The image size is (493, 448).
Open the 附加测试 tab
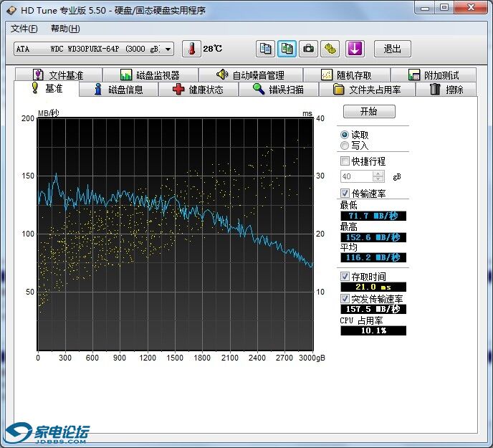(434, 75)
